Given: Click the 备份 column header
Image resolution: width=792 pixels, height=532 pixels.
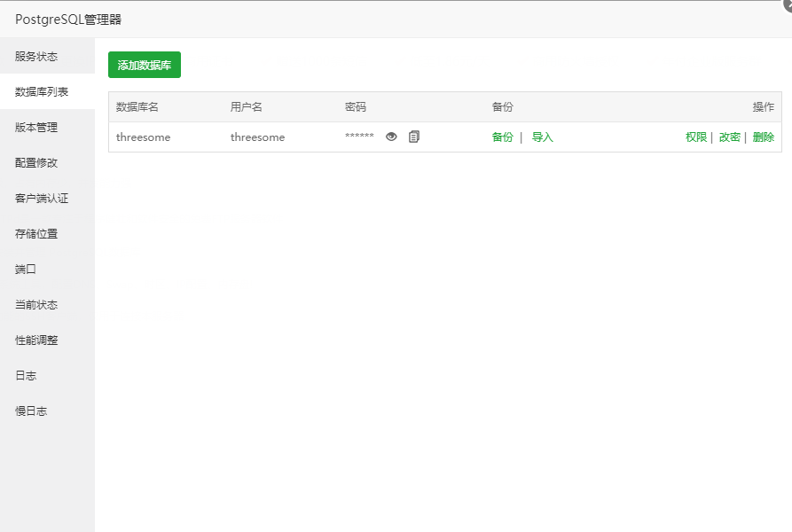Looking at the screenshot, I should coord(502,106).
